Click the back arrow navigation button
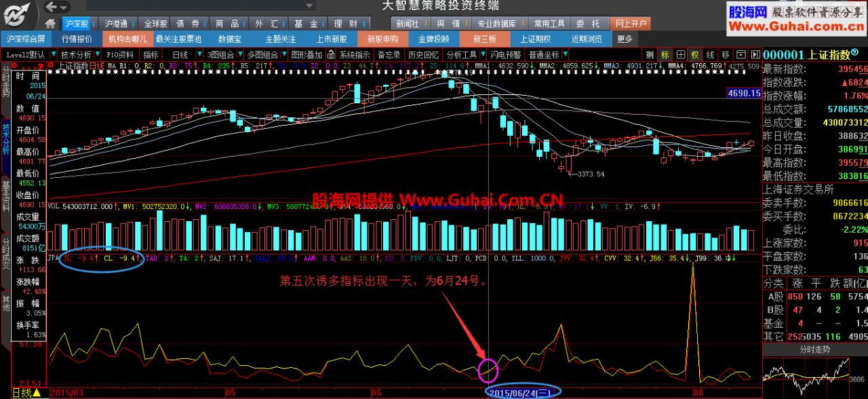The width and height of the screenshot is (868, 399). (52, 7)
